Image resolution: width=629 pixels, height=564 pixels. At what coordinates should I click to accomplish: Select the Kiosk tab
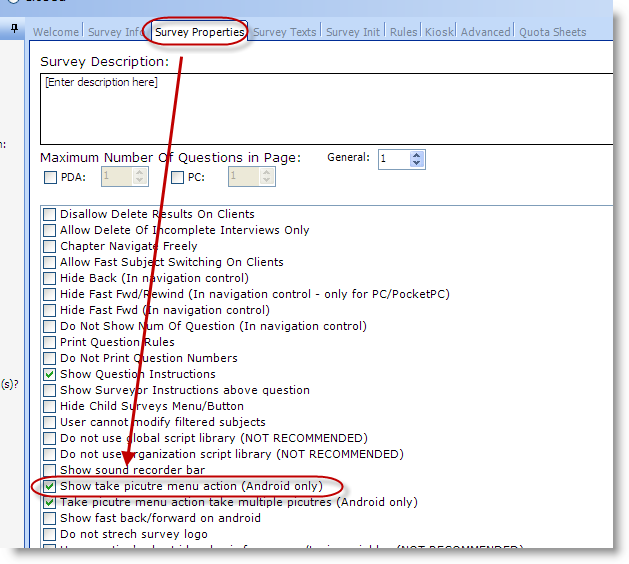pos(439,32)
